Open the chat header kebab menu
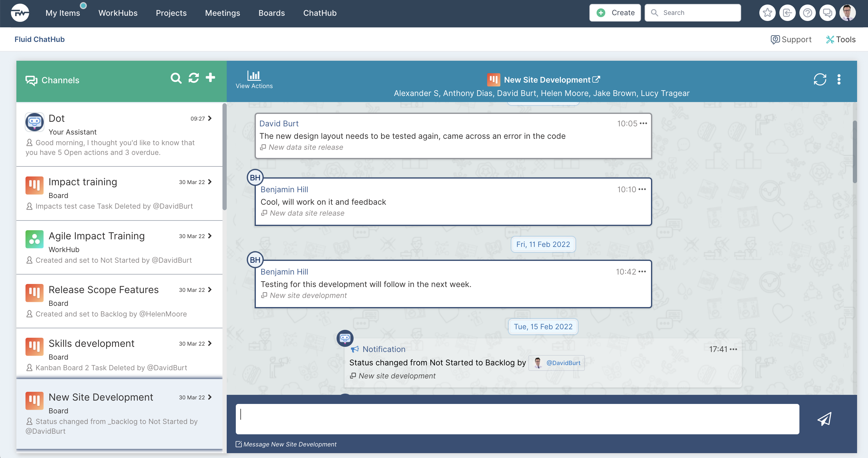 coord(839,80)
